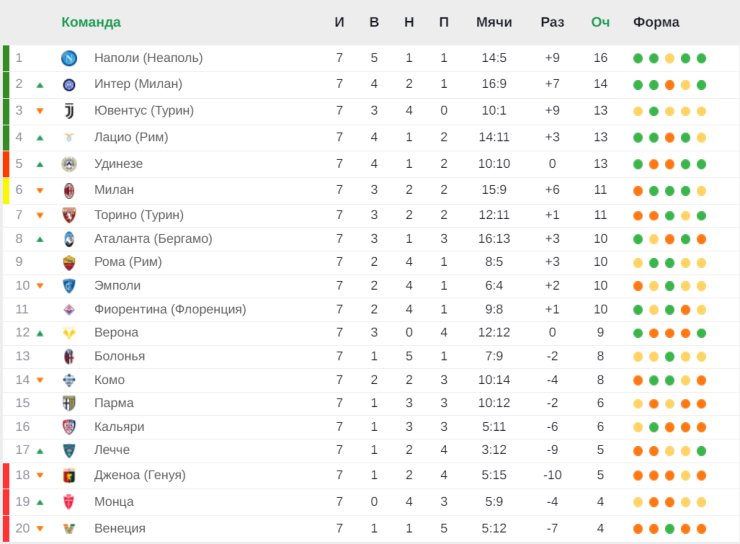
Task: Open the Фиорентина (Флоренция) team link
Action: coord(170,310)
